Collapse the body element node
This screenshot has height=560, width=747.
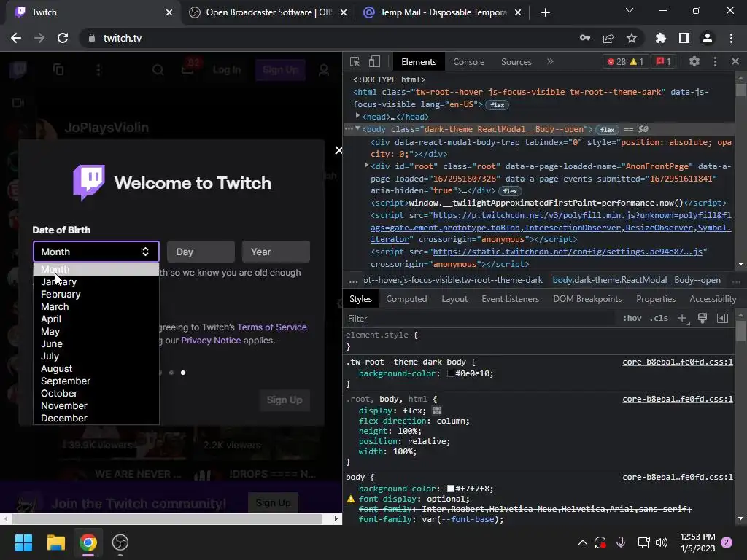click(x=357, y=129)
